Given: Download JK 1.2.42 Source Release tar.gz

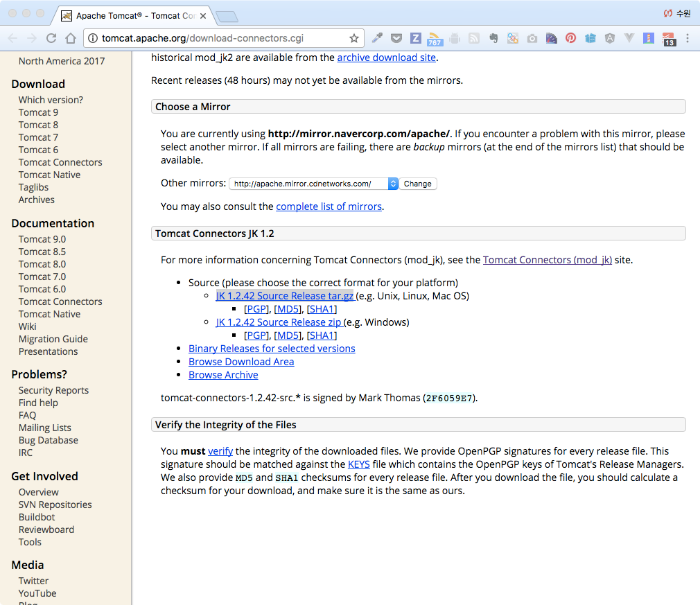Looking at the screenshot, I should tap(285, 296).
